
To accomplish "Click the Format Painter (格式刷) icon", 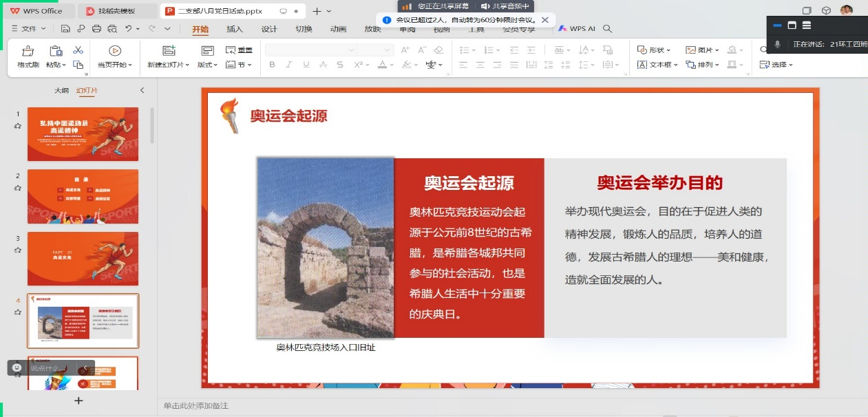I will coord(28,51).
